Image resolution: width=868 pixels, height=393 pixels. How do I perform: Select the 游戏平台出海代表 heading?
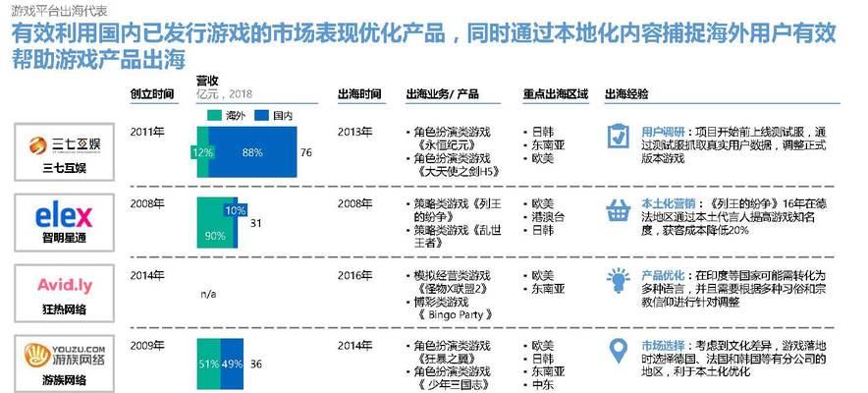[59, 10]
